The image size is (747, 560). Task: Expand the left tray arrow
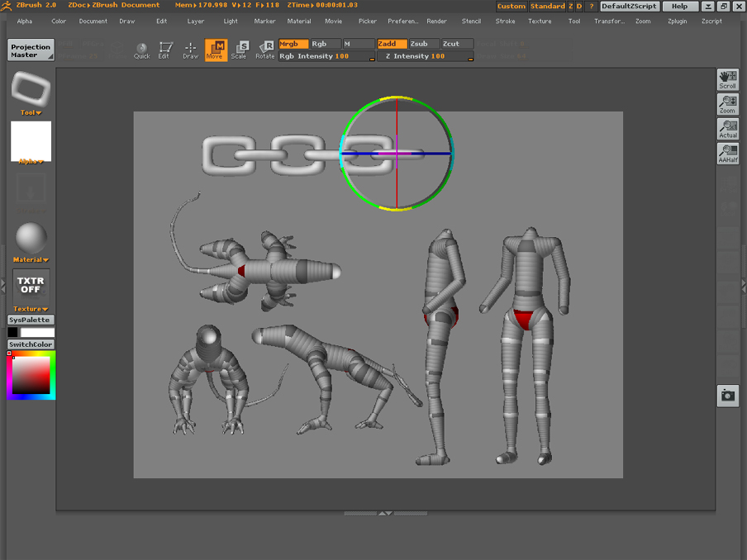(2, 286)
